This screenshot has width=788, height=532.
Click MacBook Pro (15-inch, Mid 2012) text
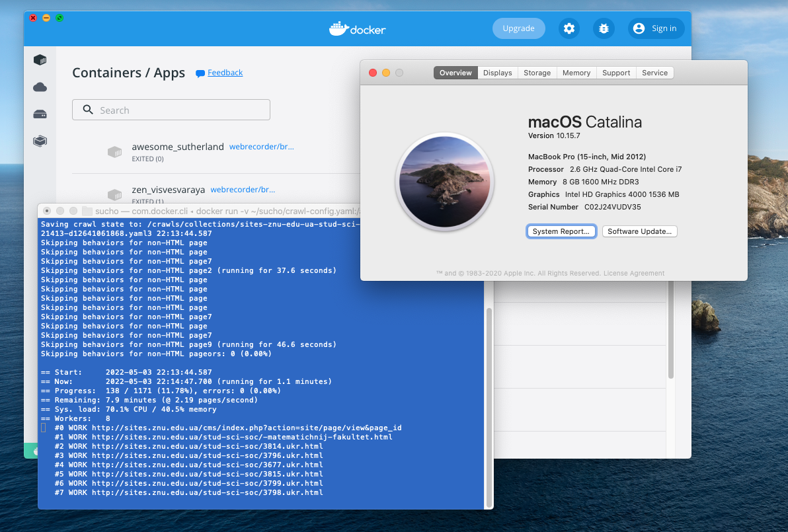click(x=587, y=157)
